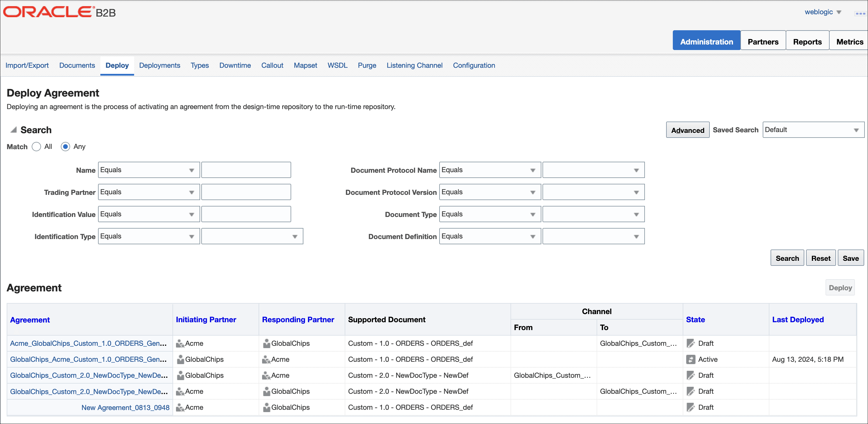
Task: Sort by Agreement column header
Action: (x=30, y=320)
